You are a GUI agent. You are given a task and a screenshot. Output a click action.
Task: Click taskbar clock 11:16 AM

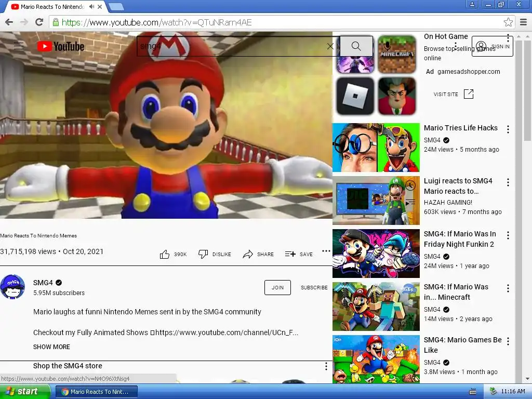513,392
